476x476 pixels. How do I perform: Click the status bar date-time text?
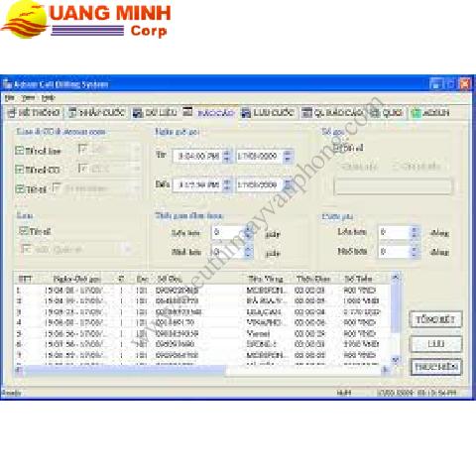pos(416,393)
